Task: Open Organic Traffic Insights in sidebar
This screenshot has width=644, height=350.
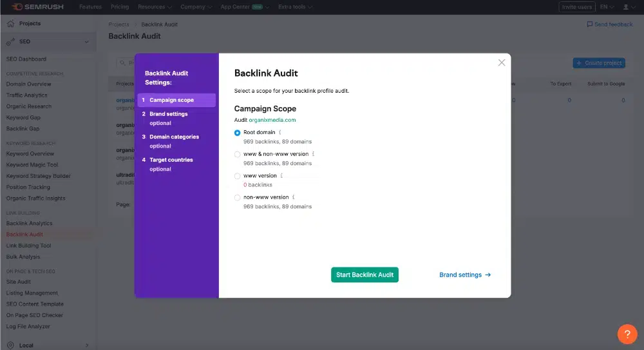Action: [35, 198]
